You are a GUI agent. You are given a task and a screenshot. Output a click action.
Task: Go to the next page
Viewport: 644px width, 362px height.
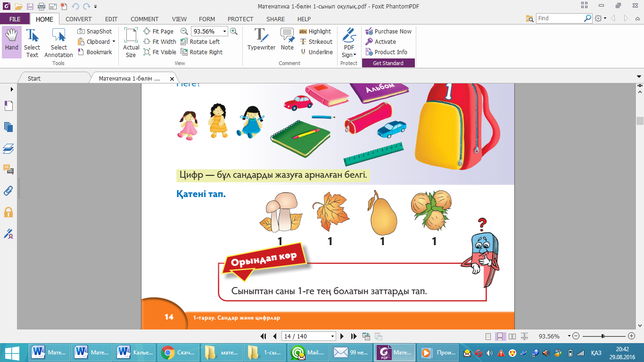(x=342, y=337)
